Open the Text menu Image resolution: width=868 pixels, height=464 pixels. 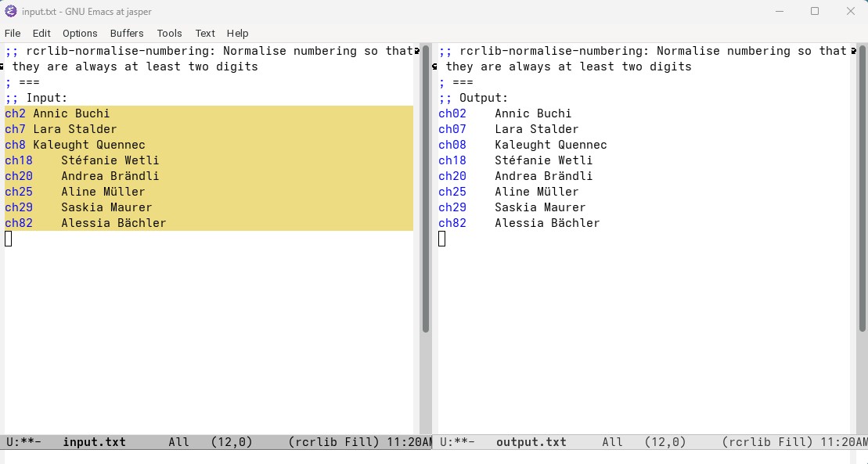click(x=205, y=33)
